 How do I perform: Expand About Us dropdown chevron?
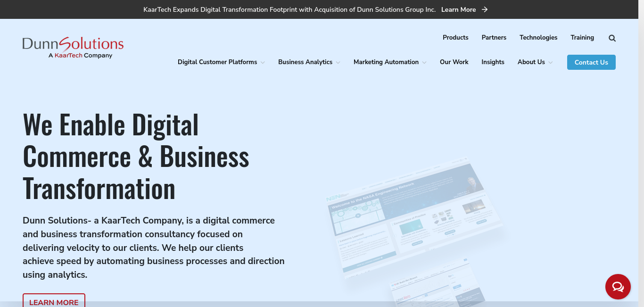pos(551,62)
